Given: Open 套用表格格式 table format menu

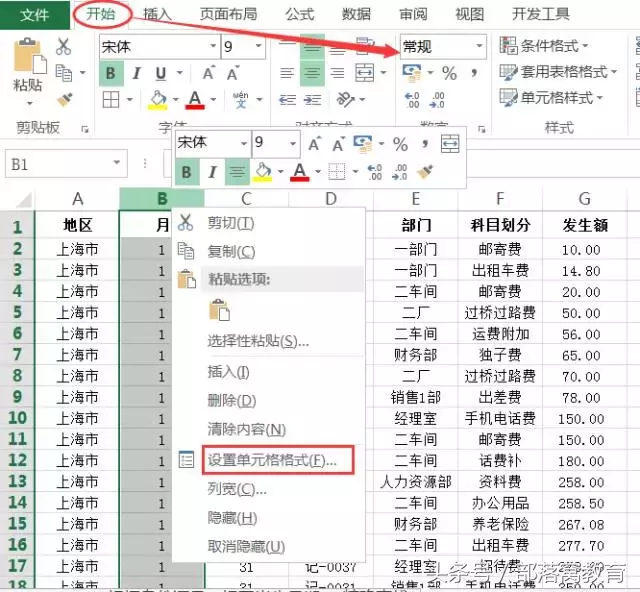Looking at the screenshot, I should pos(558,72).
